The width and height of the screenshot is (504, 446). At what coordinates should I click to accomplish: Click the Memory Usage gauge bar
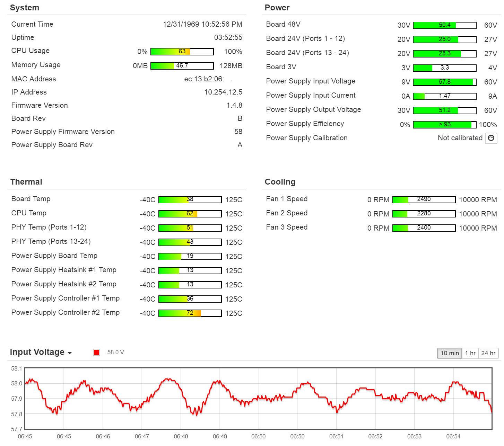click(182, 66)
